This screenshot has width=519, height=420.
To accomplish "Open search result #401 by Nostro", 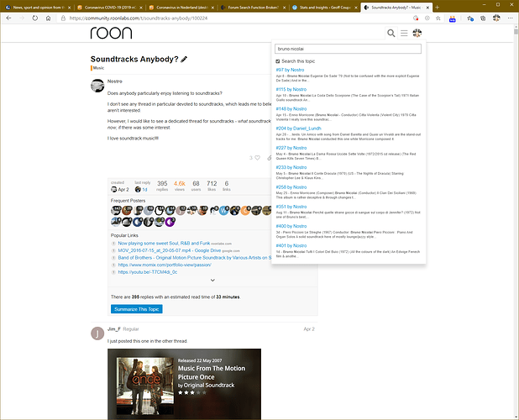I will click(291, 246).
